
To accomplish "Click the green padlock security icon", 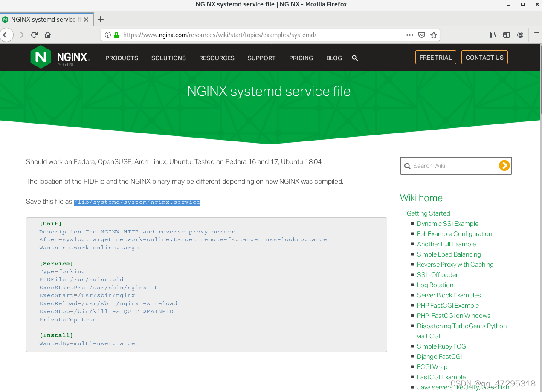I will [x=116, y=35].
